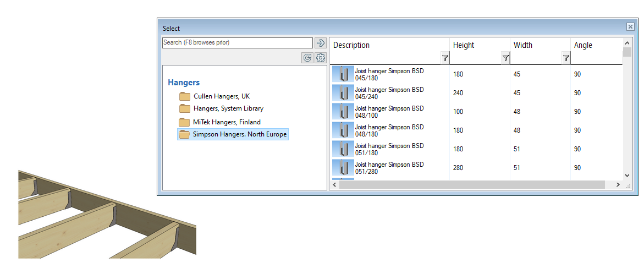This screenshot has width=644, height=268.
Task: Open the Hangers, System Library folder
Action: 228,108
